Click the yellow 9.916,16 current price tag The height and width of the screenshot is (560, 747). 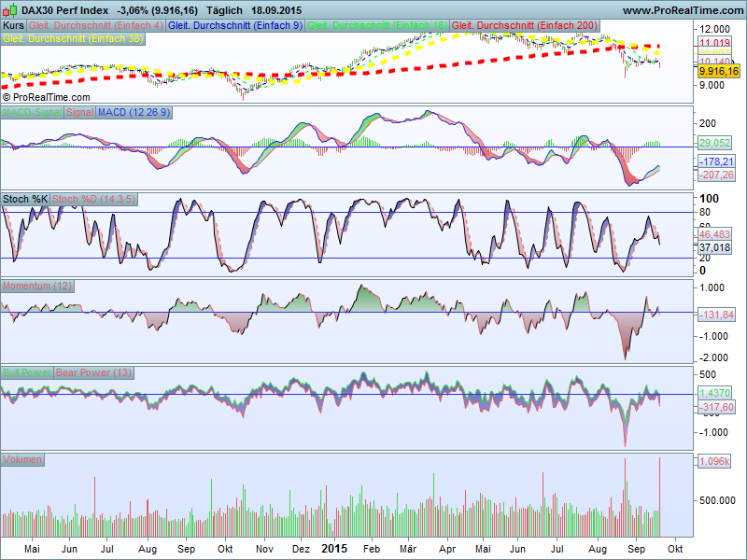click(718, 72)
